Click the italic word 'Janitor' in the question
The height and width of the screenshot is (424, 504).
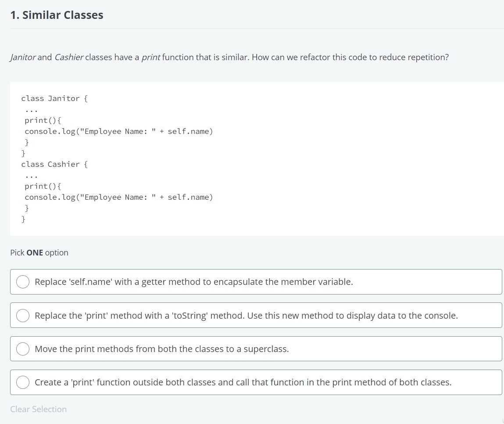(22, 57)
